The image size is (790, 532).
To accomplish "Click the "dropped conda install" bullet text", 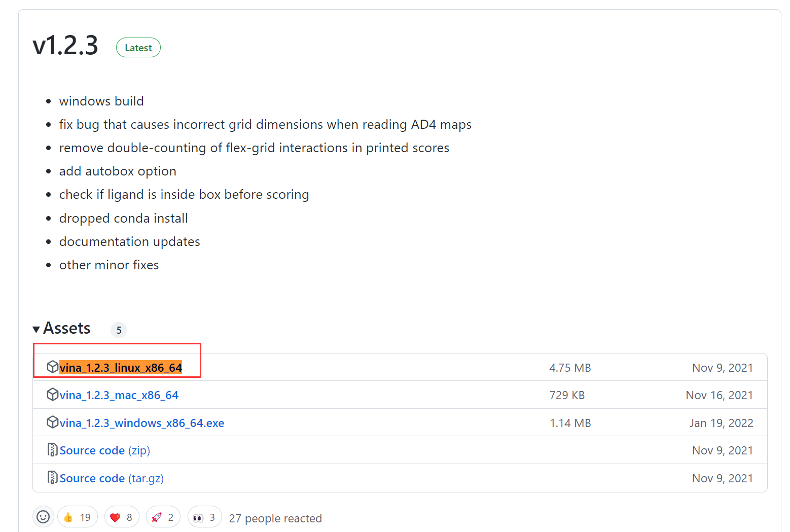I will tap(123, 218).
